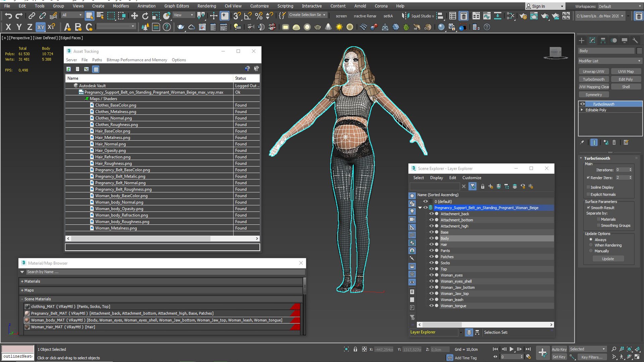Hide the Hair layer object via eye icon
The height and width of the screenshot is (362, 644).
pyautogui.click(x=431, y=244)
